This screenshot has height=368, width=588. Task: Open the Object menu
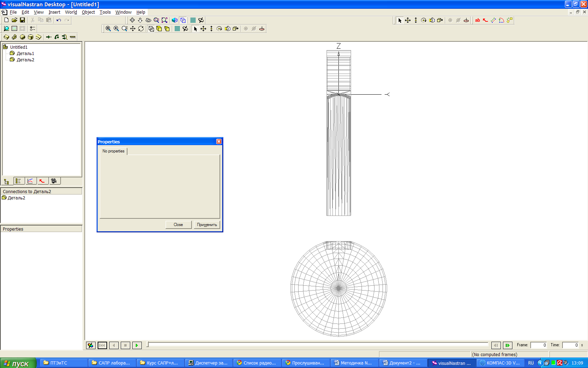88,12
